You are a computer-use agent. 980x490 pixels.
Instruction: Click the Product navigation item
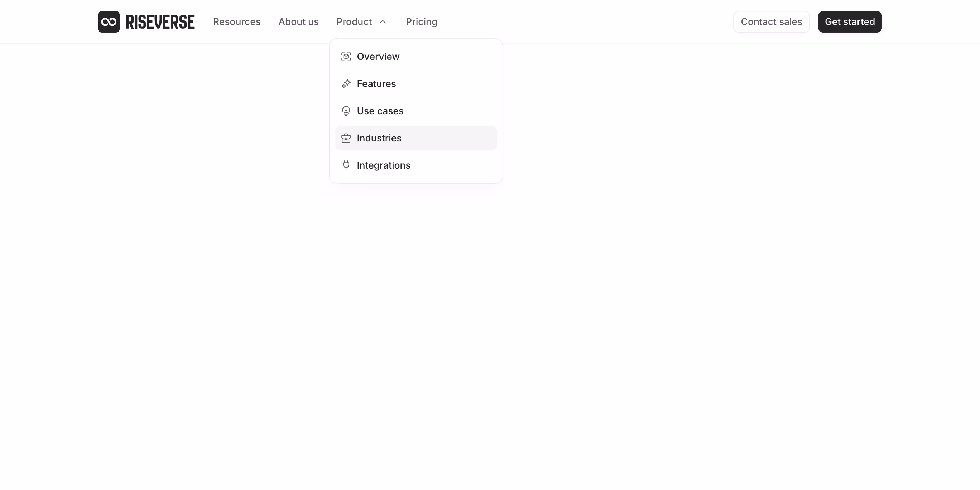354,22
